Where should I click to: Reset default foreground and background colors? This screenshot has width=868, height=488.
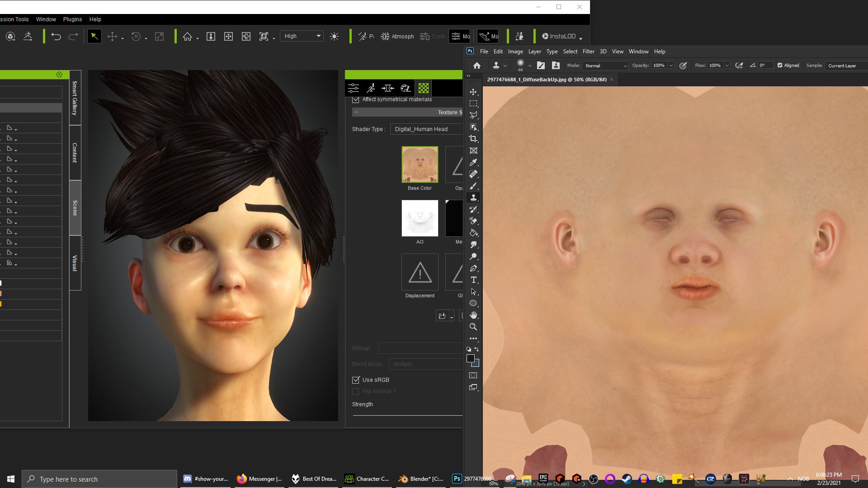469,349
